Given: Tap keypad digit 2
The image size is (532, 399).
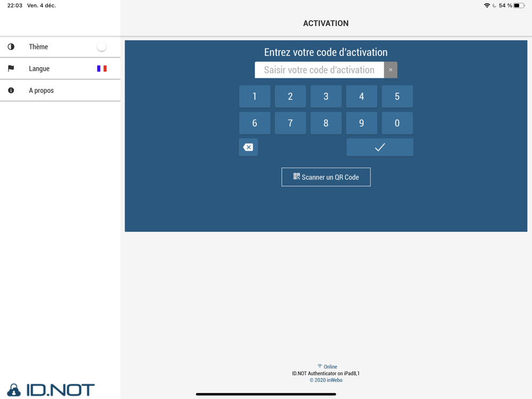Looking at the screenshot, I should pyautogui.click(x=290, y=96).
